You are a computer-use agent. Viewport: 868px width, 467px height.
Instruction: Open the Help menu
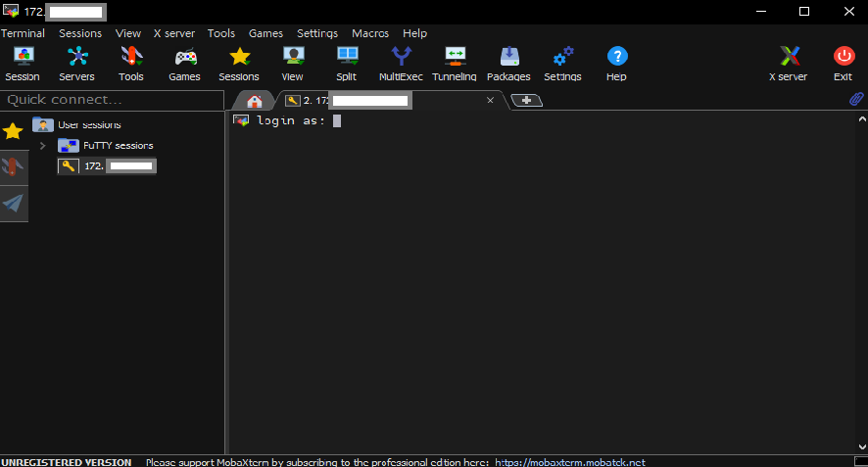414,33
